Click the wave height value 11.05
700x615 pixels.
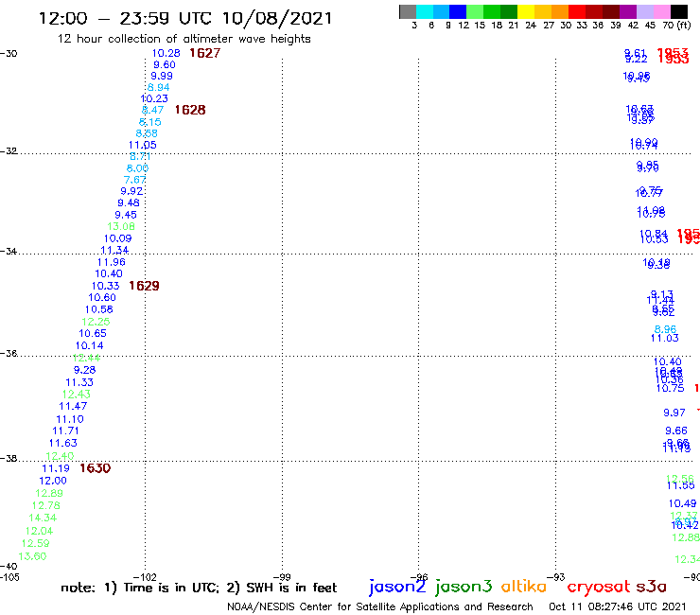tap(143, 145)
